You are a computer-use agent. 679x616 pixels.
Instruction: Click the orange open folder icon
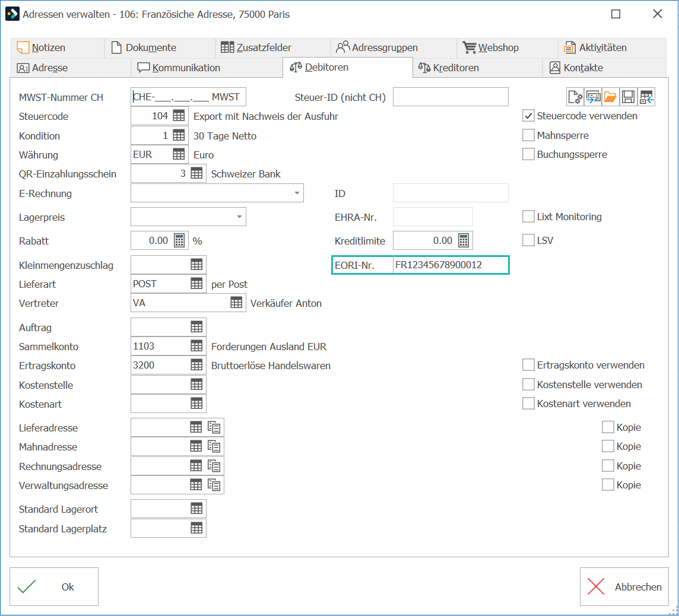[x=610, y=97]
